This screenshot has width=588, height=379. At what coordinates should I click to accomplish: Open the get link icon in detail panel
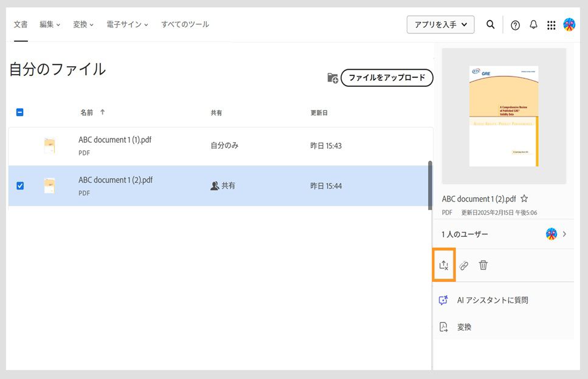pos(463,265)
